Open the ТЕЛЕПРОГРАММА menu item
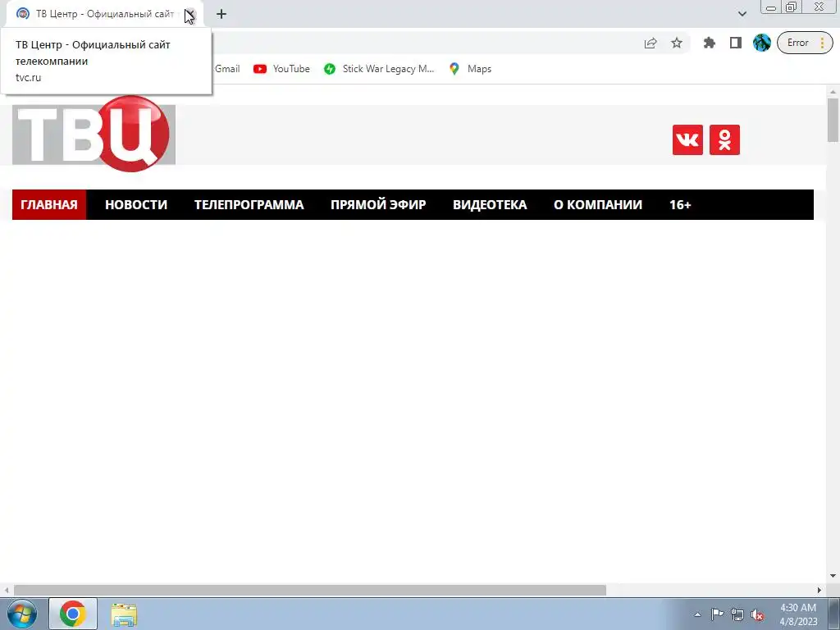 249,204
